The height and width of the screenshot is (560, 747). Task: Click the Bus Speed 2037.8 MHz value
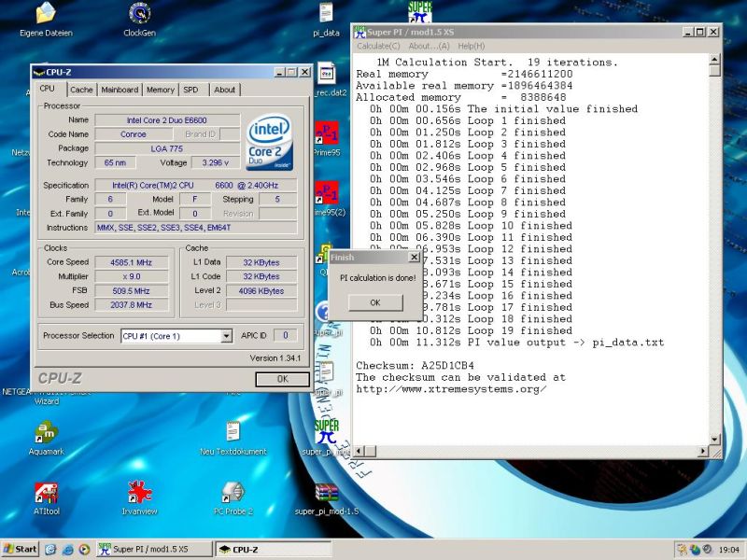(131, 305)
